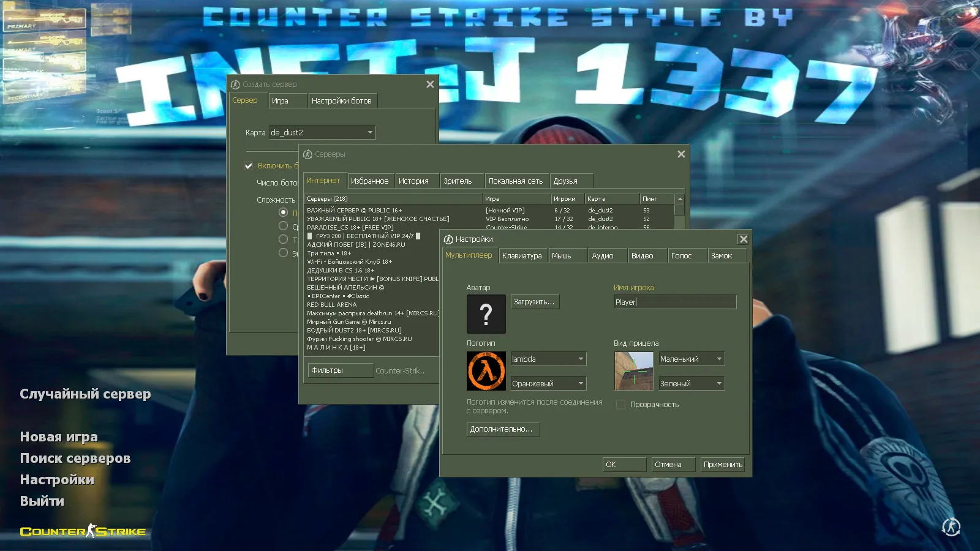Open the Локальная сеть tab in Серверы
The image size is (980, 551).
(x=516, y=180)
